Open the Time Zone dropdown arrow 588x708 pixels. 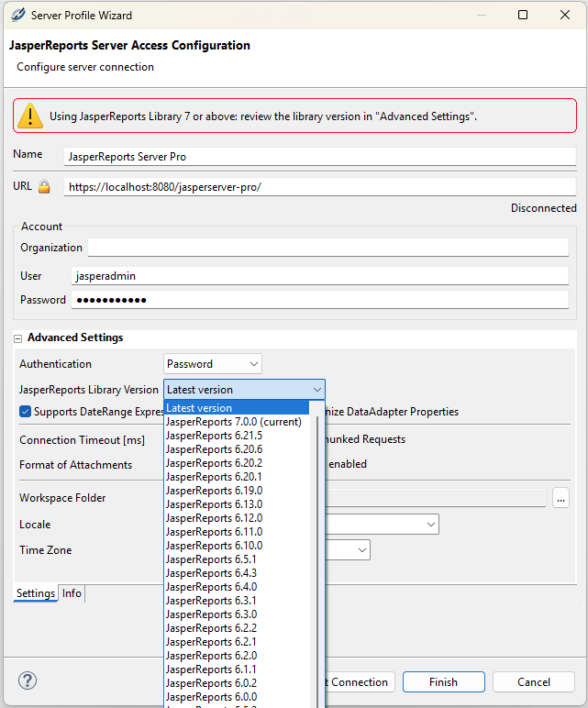(x=362, y=550)
